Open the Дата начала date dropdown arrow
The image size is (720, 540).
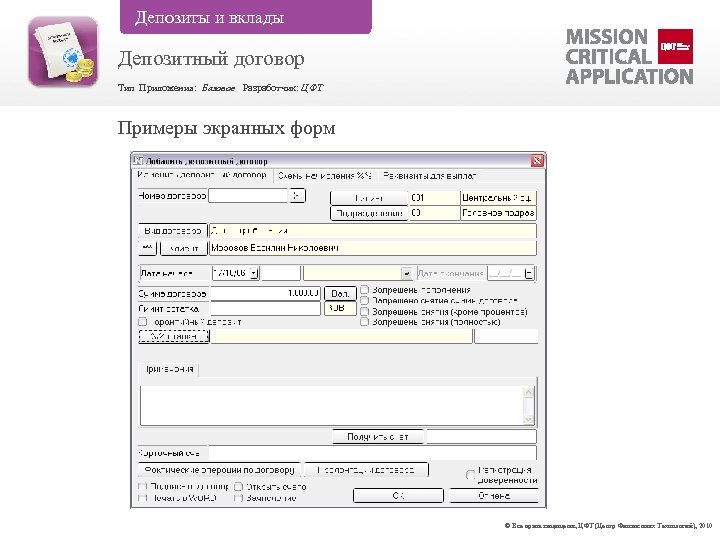[254, 273]
